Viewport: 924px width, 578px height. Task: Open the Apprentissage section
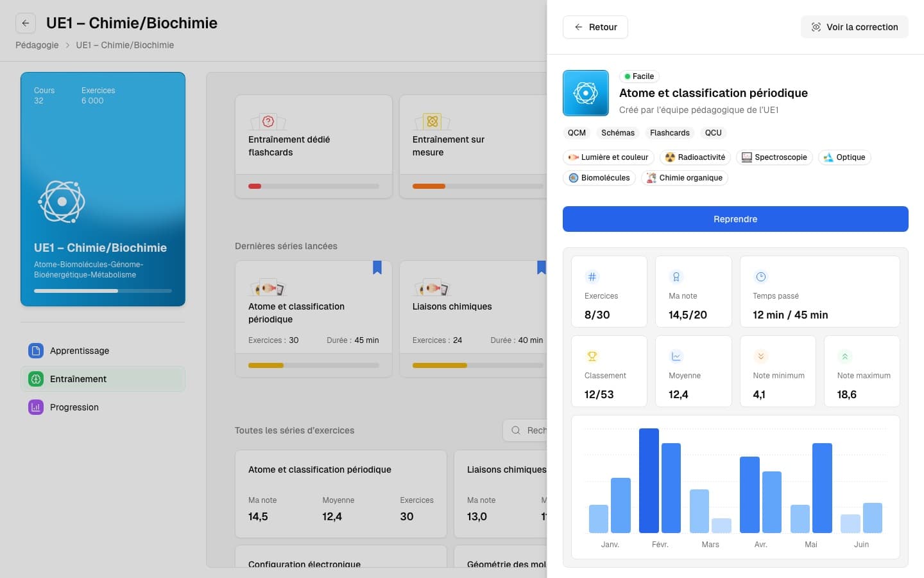103,351
